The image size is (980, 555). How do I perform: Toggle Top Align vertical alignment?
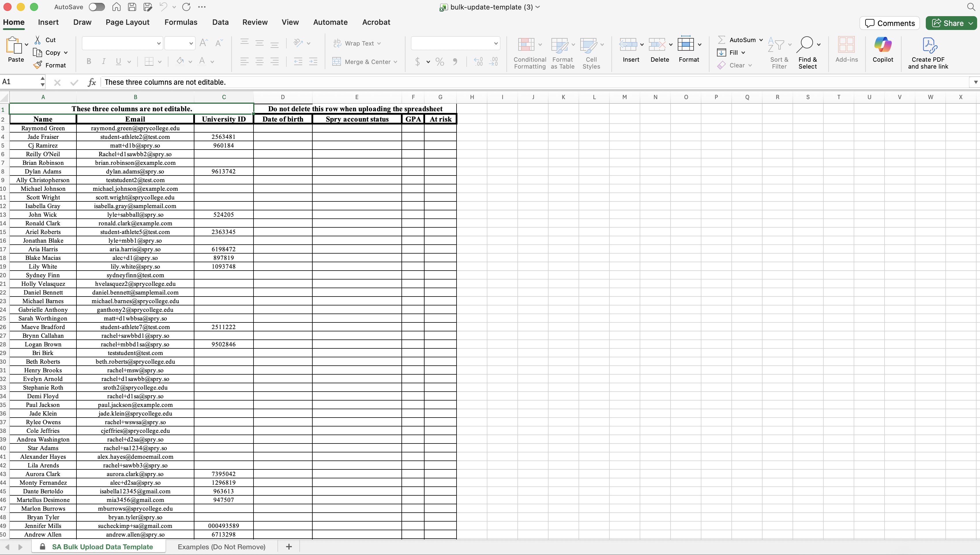pyautogui.click(x=245, y=43)
